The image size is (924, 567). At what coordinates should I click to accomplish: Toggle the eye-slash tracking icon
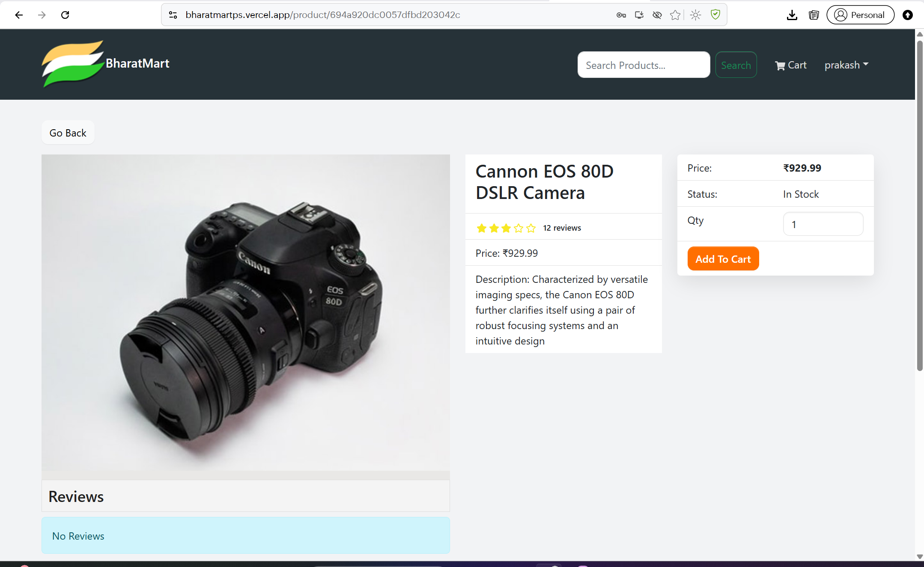pyautogui.click(x=657, y=15)
